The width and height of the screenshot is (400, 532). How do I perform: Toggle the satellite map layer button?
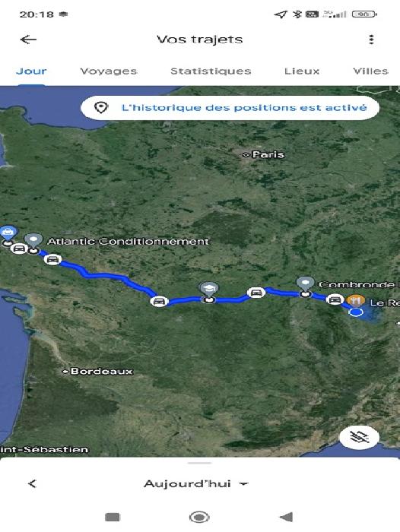[359, 438]
